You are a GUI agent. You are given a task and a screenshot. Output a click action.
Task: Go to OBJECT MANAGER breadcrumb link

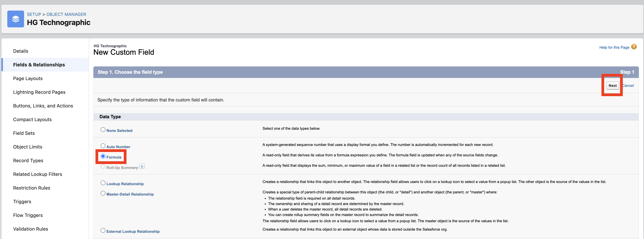pos(66,14)
